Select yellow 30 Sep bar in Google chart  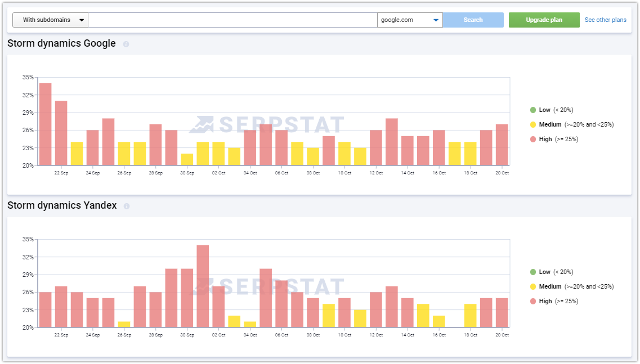(187, 160)
